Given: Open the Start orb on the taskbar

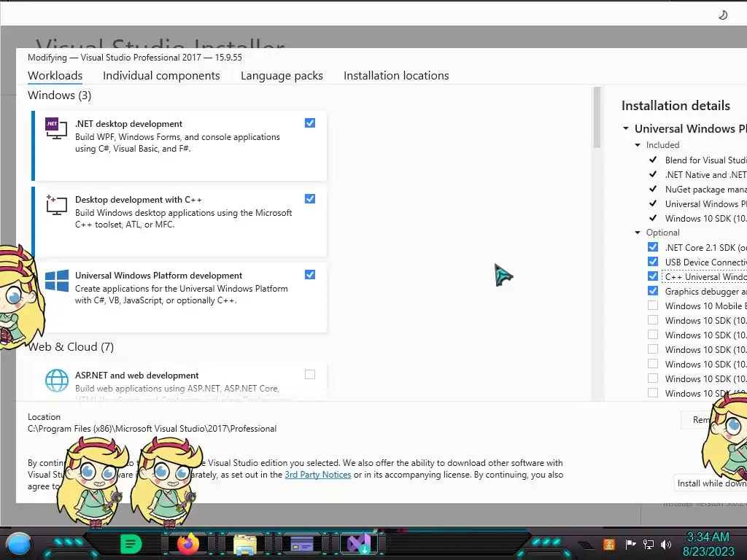Looking at the screenshot, I should coord(18,544).
